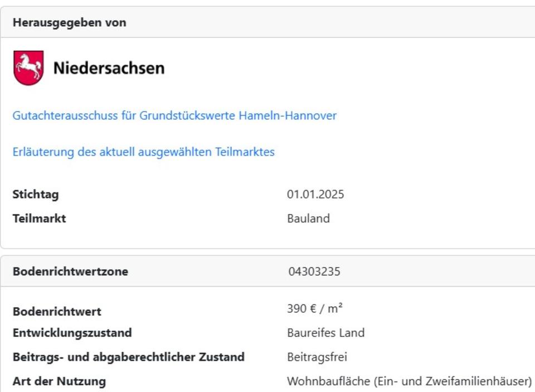Select the date value 01.01.2025
The height and width of the screenshot is (392, 535).
click(x=315, y=195)
